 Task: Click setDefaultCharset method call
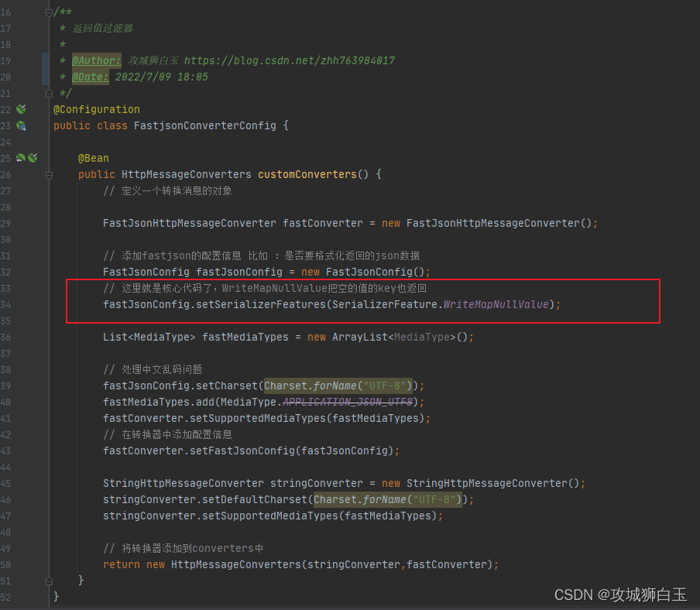255,499
